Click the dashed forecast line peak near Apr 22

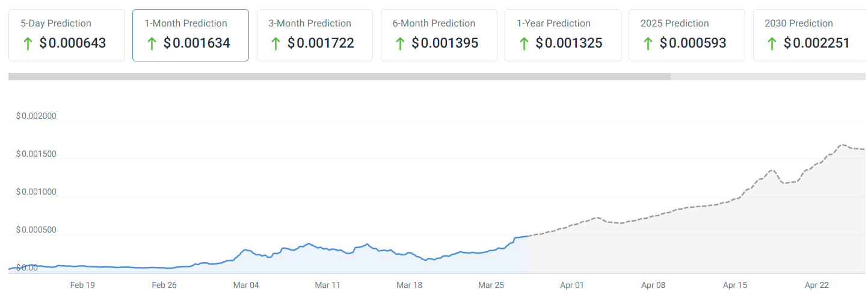[x=842, y=145]
